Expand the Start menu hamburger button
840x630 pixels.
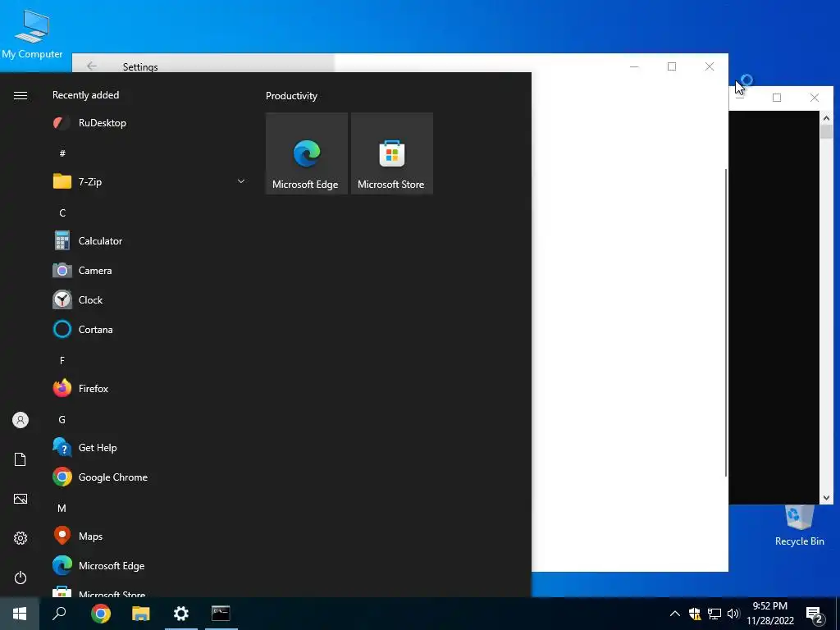point(21,95)
